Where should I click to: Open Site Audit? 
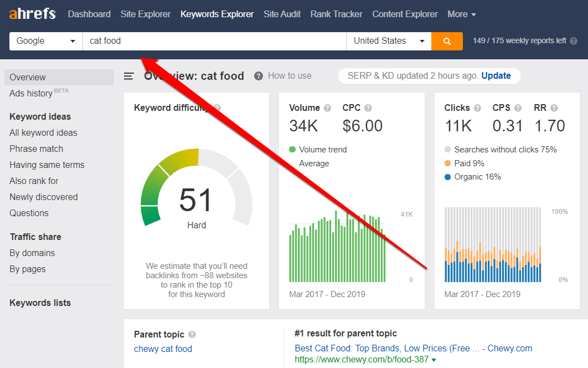click(x=282, y=14)
